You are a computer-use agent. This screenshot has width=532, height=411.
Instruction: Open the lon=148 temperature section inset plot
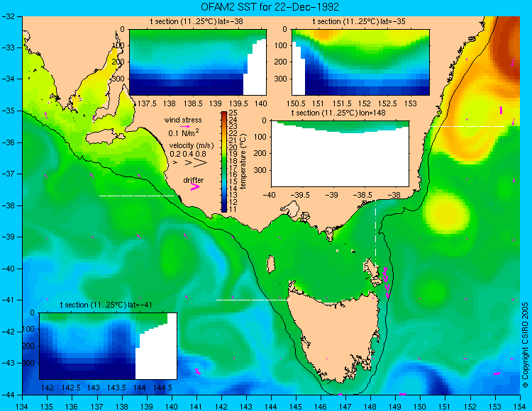point(340,154)
